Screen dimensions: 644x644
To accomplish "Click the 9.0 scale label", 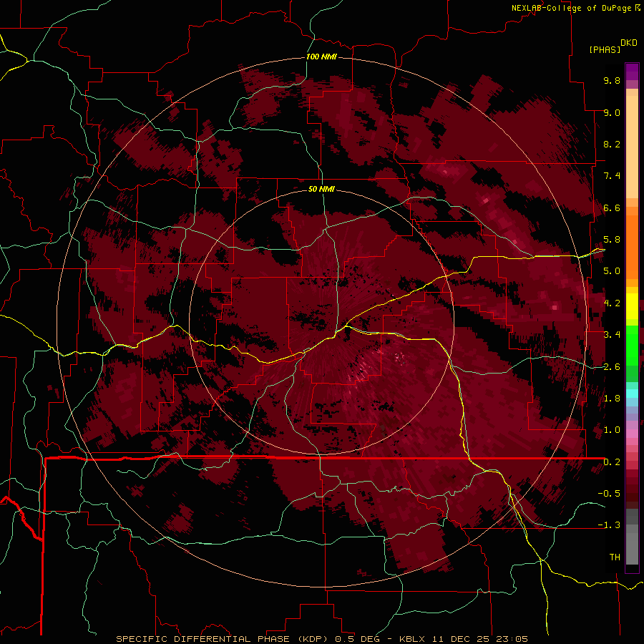I will (612, 112).
